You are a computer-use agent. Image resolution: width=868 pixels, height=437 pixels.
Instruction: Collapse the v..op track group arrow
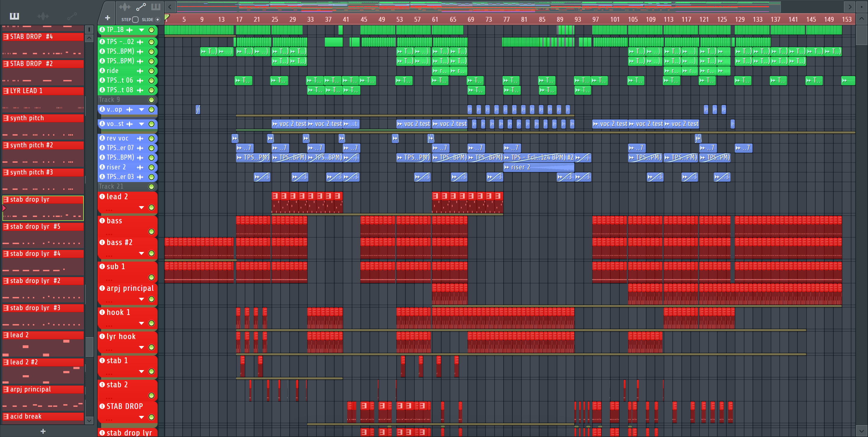(142, 109)
